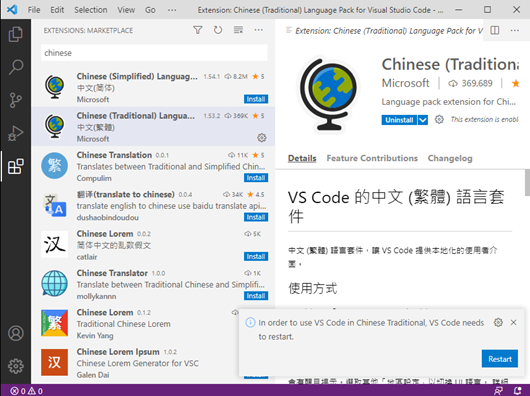Click the star rating in extension header
530x396 pixels.
coord(515,83)
